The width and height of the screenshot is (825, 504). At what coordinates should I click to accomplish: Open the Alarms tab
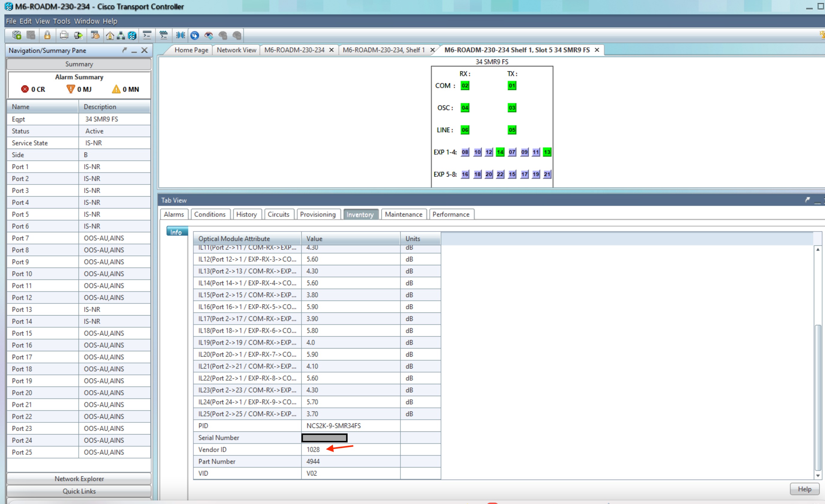[174, 214]
